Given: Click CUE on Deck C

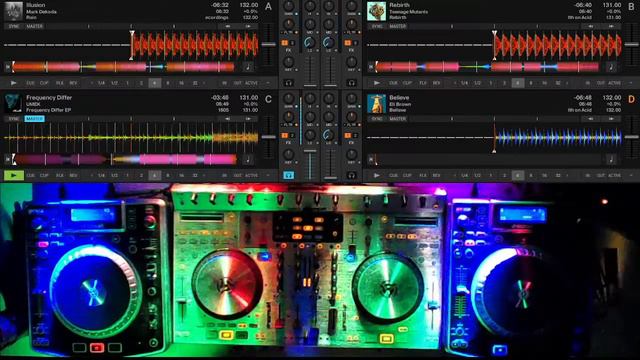Looking at the screenshot, I should 30,176.
